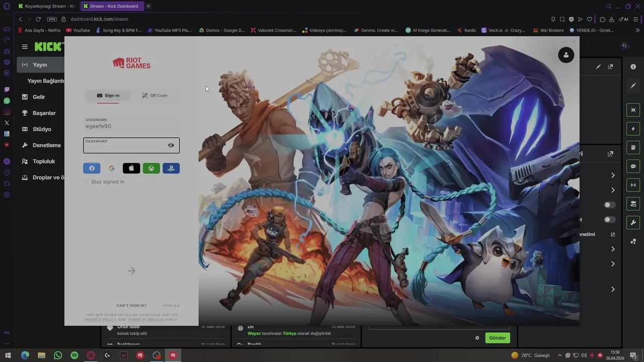The height and width of the screenshot is (362, 644).
Task: Open user avatar in Kick header
Action: click(625, 46)
